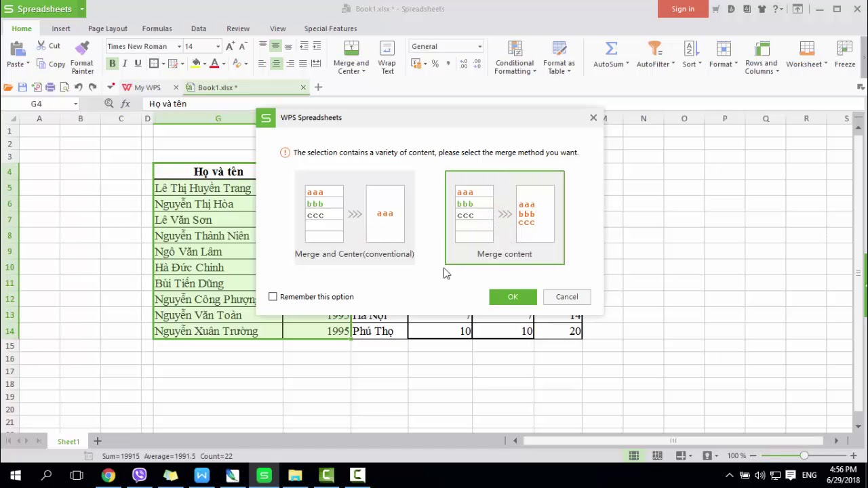Click the percent style button
868x488 pixels.
(435, 64)
